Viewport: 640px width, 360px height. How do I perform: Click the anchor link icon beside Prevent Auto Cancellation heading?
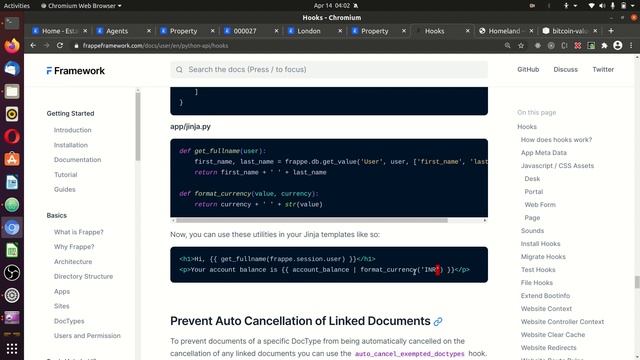(438, 322)
